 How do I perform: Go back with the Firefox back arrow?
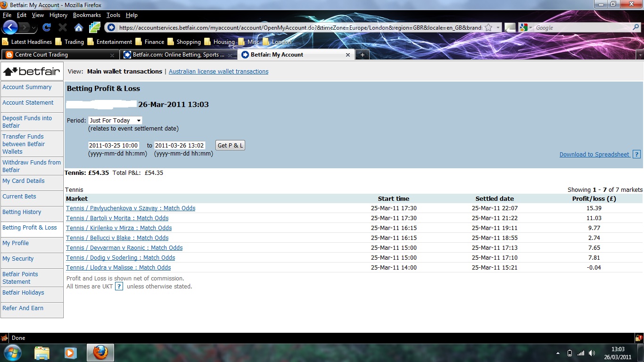coord(10,27)
